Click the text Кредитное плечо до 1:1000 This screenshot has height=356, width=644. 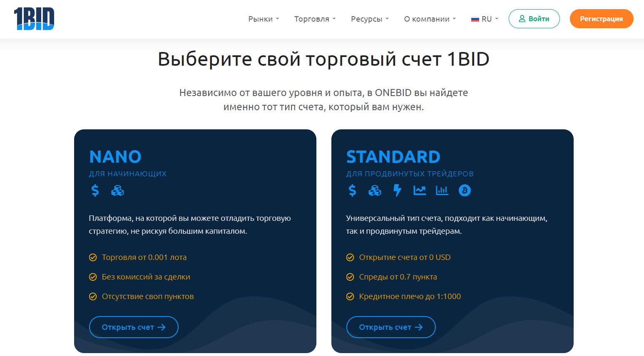[410, 297]
